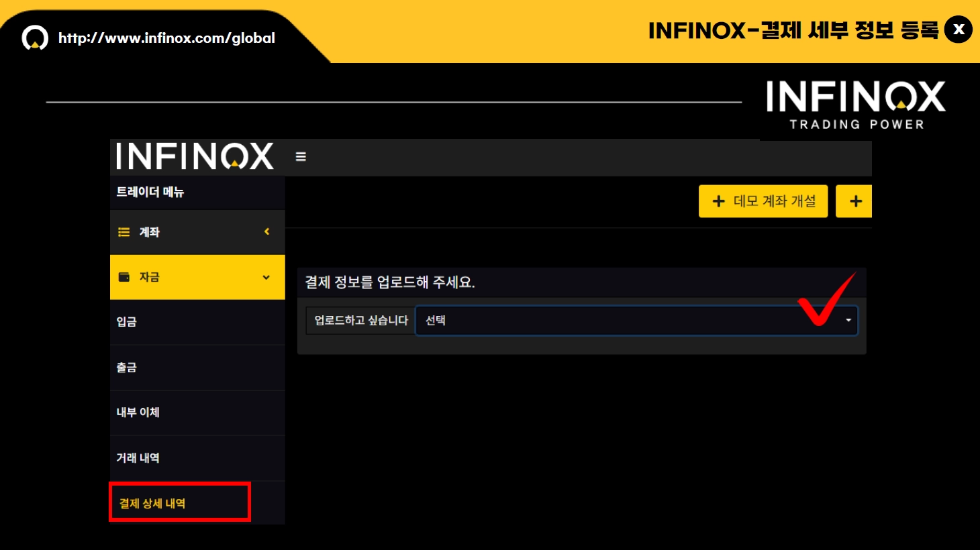
Task: Open the 입금 menu item
Action: point(197,322)
